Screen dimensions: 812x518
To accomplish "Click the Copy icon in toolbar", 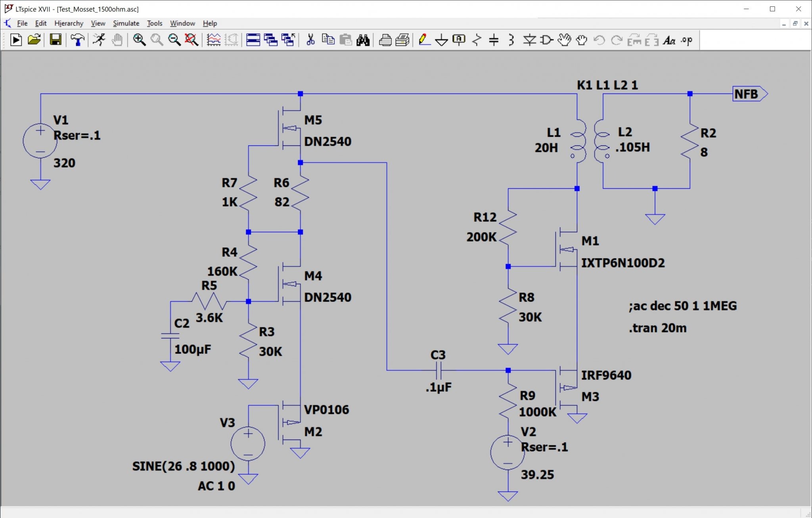I will (328, 40).
